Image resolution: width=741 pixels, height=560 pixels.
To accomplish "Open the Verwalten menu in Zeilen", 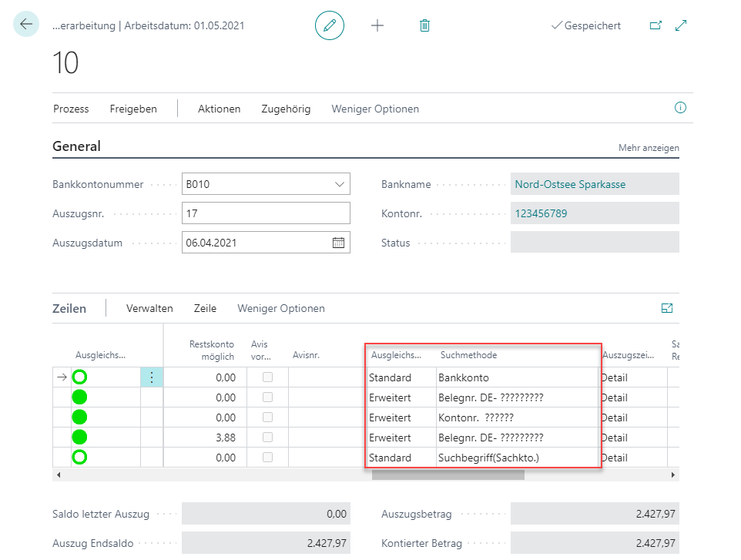I will (x=149, y=308).
